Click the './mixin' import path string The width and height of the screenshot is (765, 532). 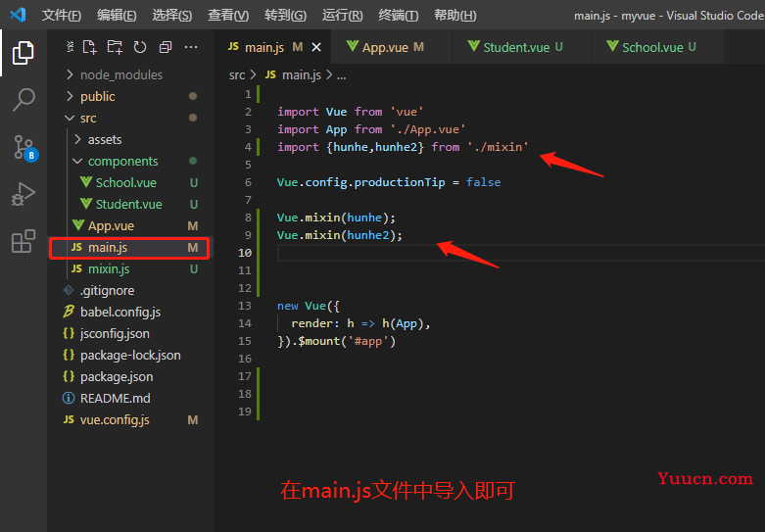coord(498,147)
